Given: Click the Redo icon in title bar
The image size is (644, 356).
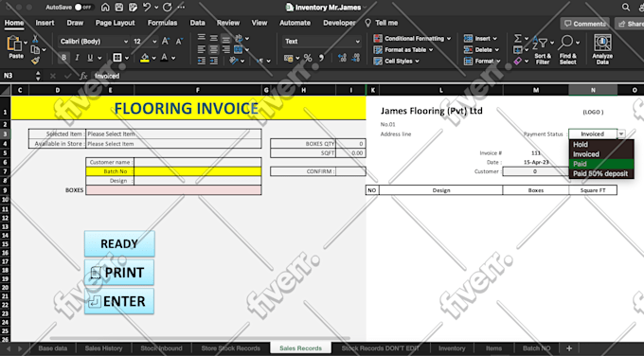Looking at the screenshot, I should point(168,8).
